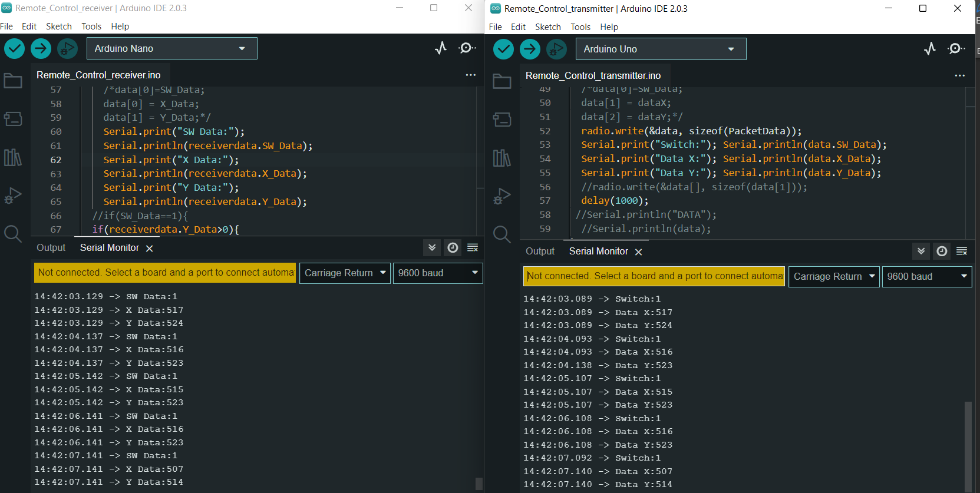Screen dimensions: 980x493
Task: Open File menu in transmitter window
Action: click(x=496, y=27)
